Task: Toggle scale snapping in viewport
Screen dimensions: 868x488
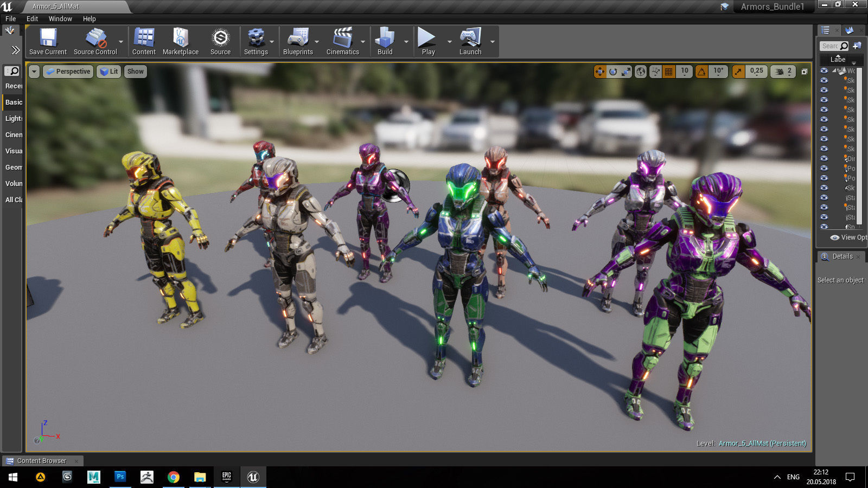Action: (x=738, y=72)
